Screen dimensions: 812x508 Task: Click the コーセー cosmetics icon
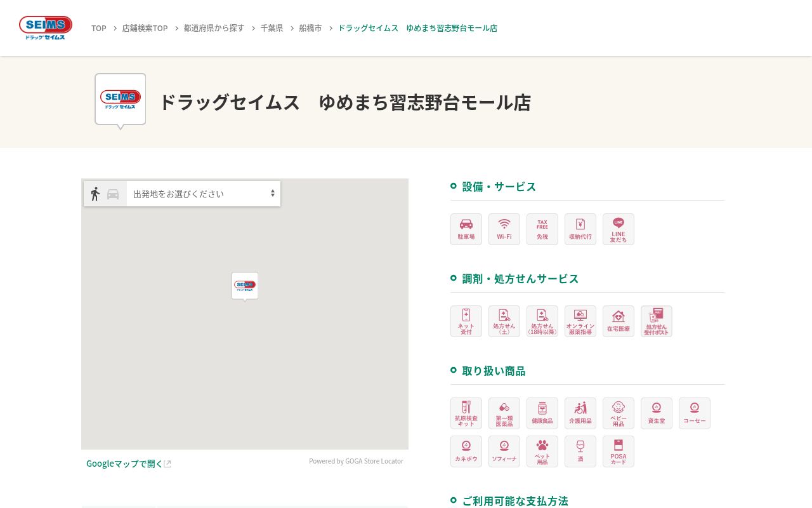695,413
